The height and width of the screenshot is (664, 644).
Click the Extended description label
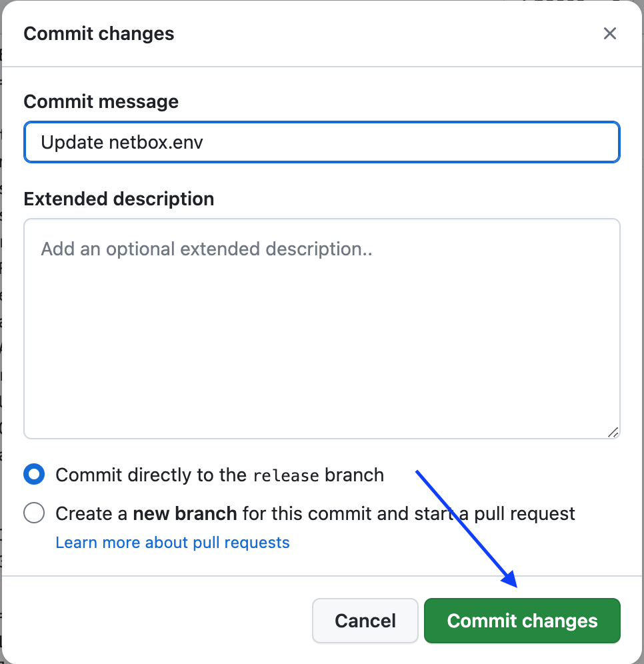coord(119,199)
